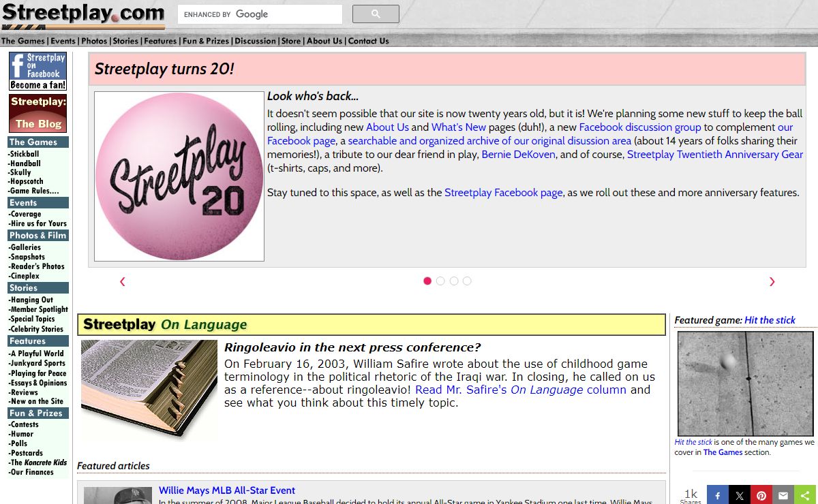Share the page on X icon
The width and height of the screenshot is (818, 504).
[740, 496]
